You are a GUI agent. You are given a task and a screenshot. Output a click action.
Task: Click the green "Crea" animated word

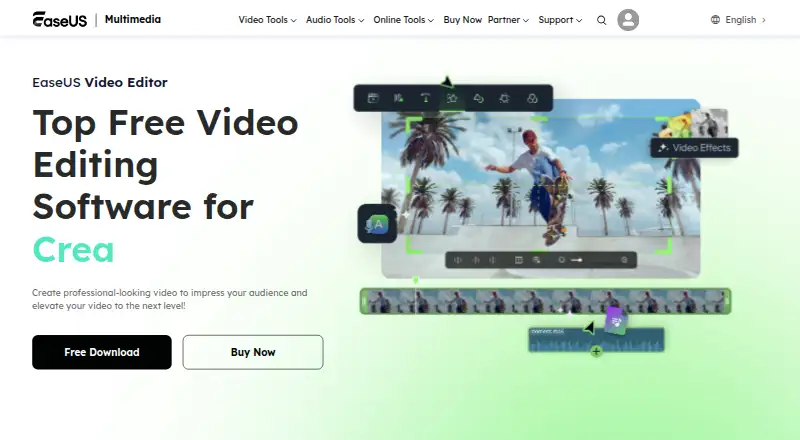(x=73, y=250)
